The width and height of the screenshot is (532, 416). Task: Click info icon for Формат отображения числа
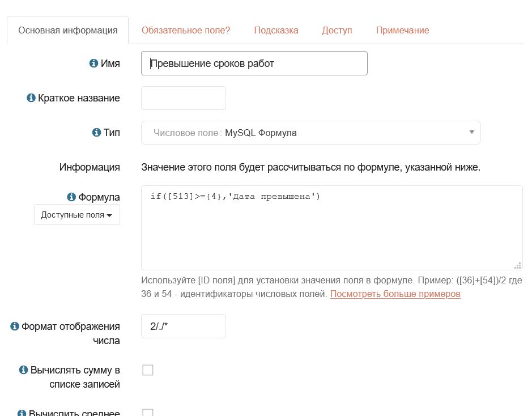15,326
